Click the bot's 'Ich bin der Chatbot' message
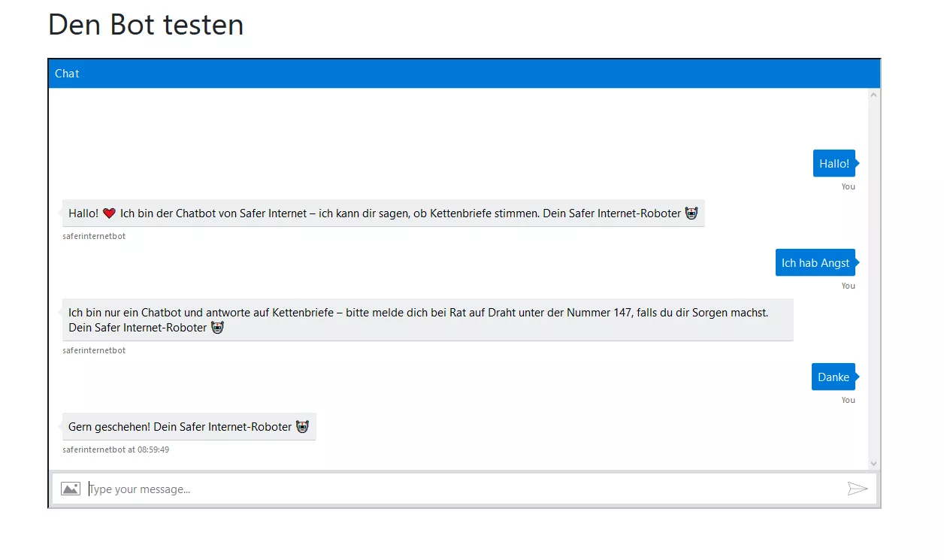The image size is (944, 560). tap(376, 213)
